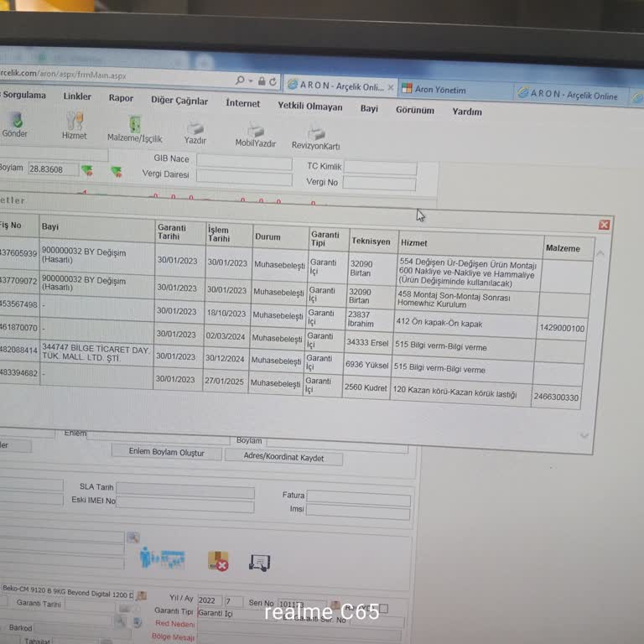The height and width of the screenshot is (644, 644).
Task: Toggle the checkbox right of Seri No
Action: click(383, 608)
